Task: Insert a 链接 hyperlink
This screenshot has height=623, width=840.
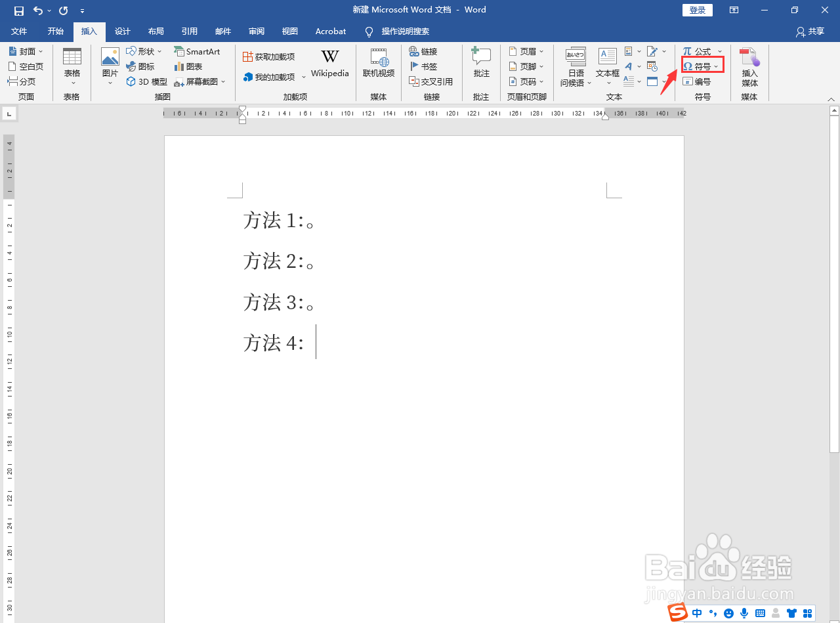Action: click(423, 51)
